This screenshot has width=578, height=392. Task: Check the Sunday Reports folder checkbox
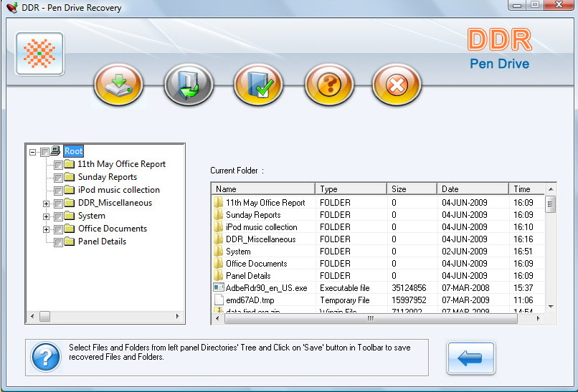click(58, 178)
